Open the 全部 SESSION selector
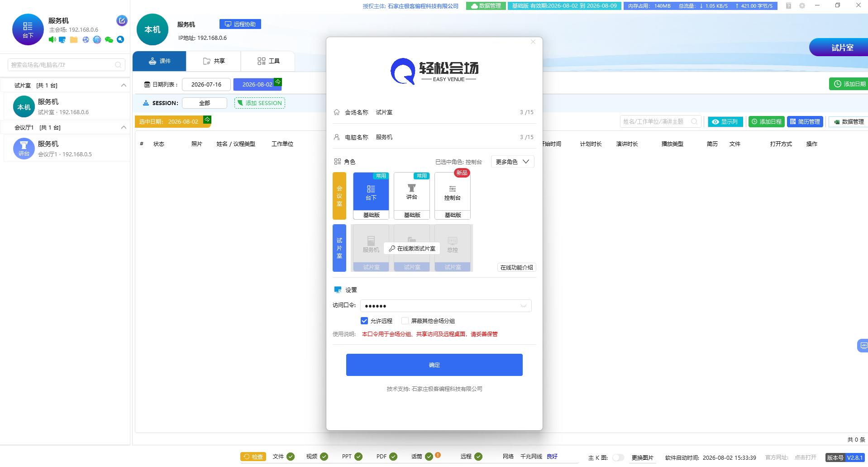868x467 pixels. point(205,103)
